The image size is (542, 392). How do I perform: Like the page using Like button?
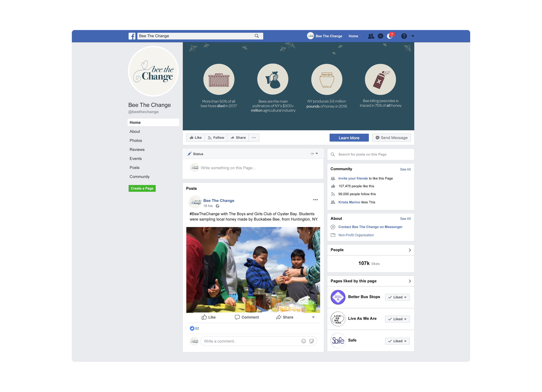[x=195, y=137]
